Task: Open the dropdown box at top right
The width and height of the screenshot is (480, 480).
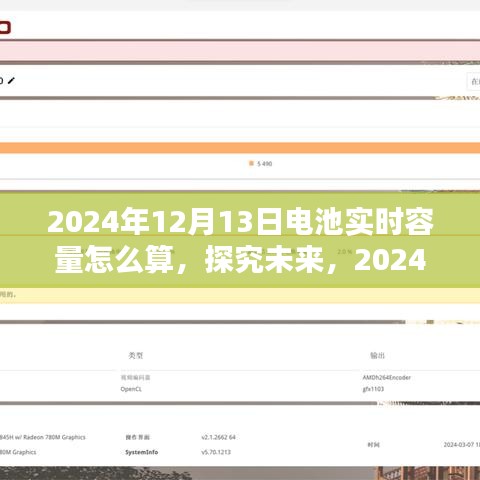Action: 473,81
